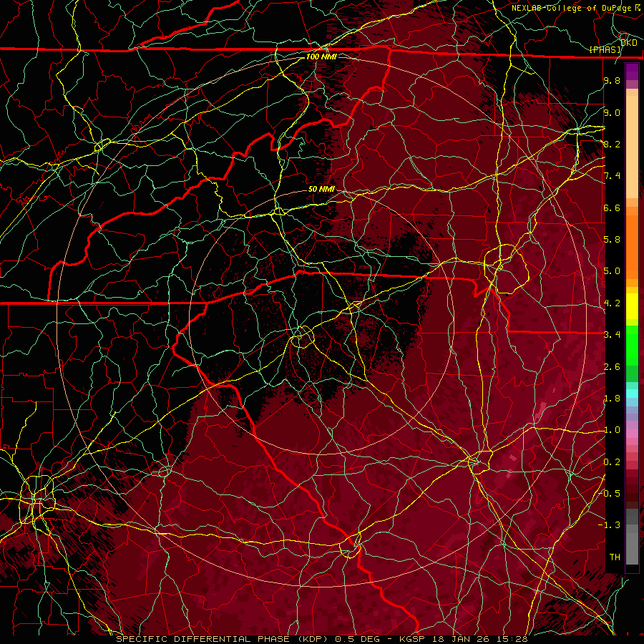Click the OKD label above the legend
This screenshot has width=644, height=644.
[628, 42]
